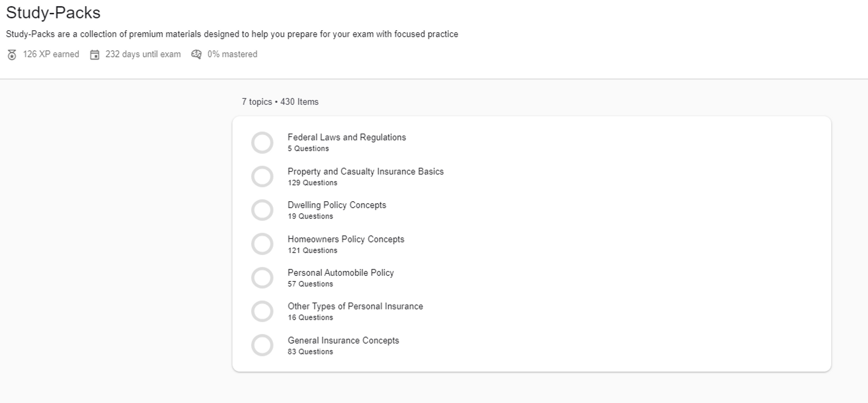Screen dimensions: 868x403
Task: Click the calendar icon beside days until exam
Action: [x=95, y=54]
